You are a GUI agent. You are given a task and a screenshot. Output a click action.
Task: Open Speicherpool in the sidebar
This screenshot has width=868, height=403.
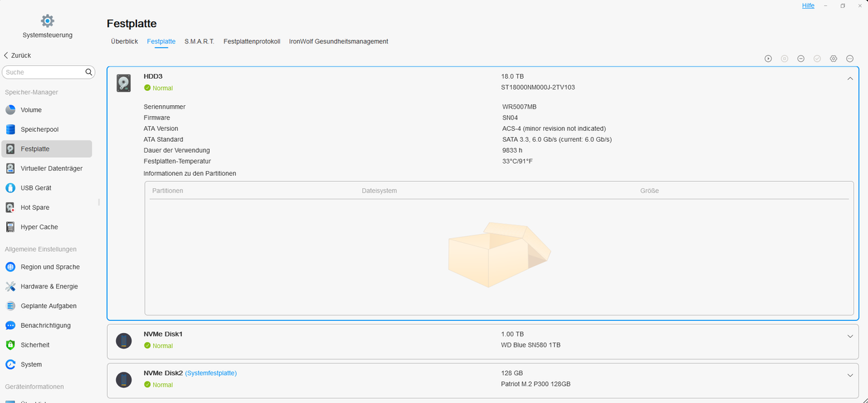tap(47, 130)
